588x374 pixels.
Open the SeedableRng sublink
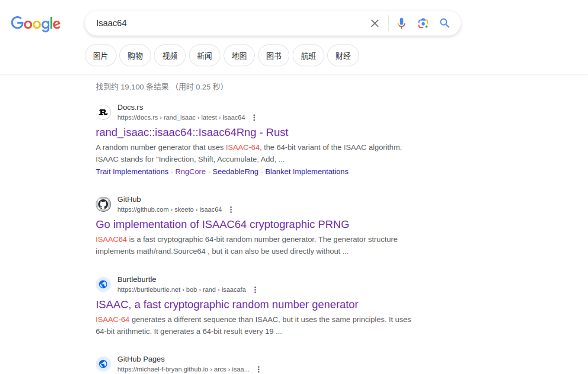click(235, 171)
